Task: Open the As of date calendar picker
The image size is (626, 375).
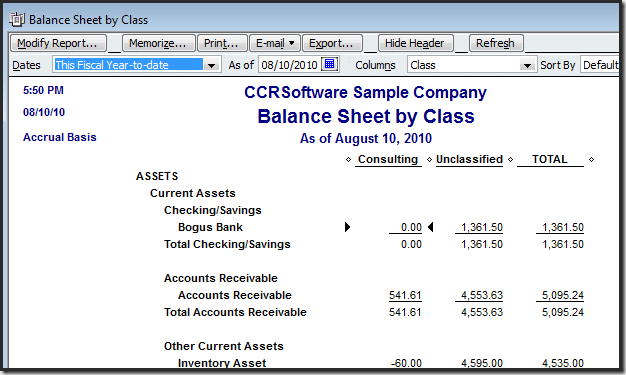Action: click(x=330, y=64)
